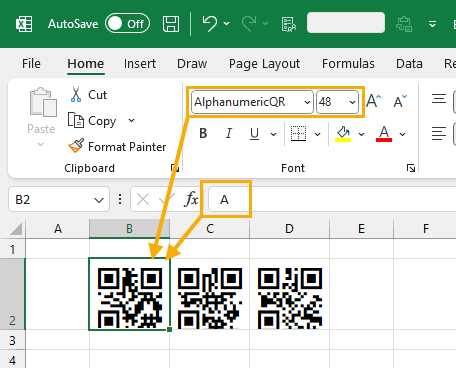Open Customize Quick Access Toolbar menu
The image size is (456, 368).
432,24
